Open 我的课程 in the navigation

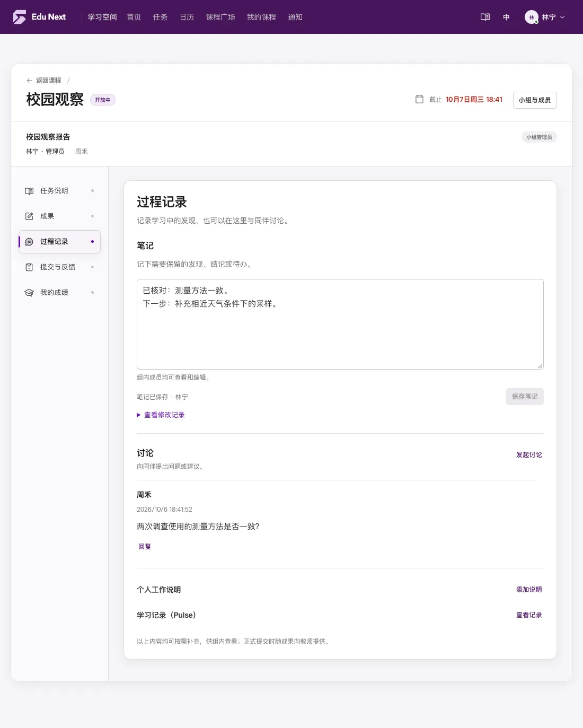(261, 17)
